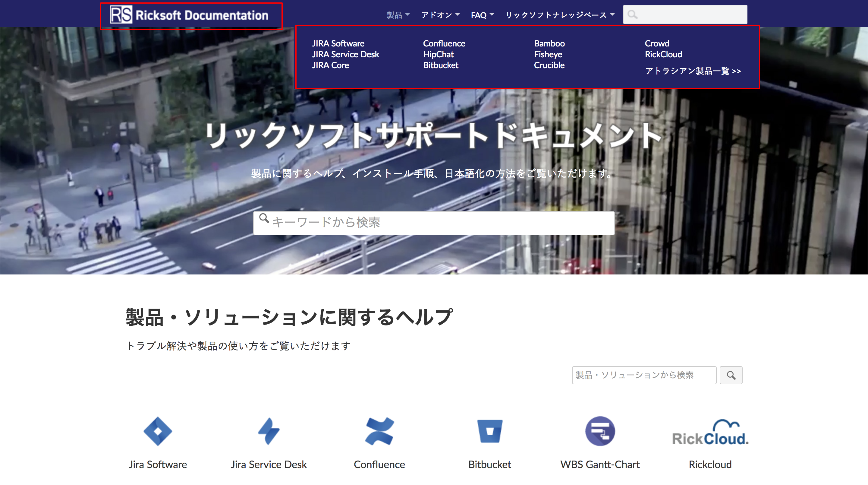Focus the 製品・ソリューションから検索 field
The height and width of the screenshot is (485, 868).
pos(644,375)
